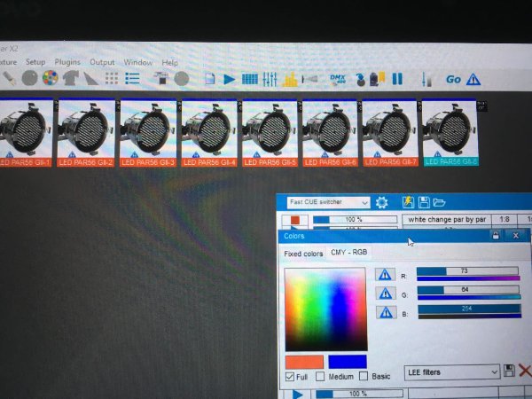Open the color palette wheel icon

[x=51, y=78]
